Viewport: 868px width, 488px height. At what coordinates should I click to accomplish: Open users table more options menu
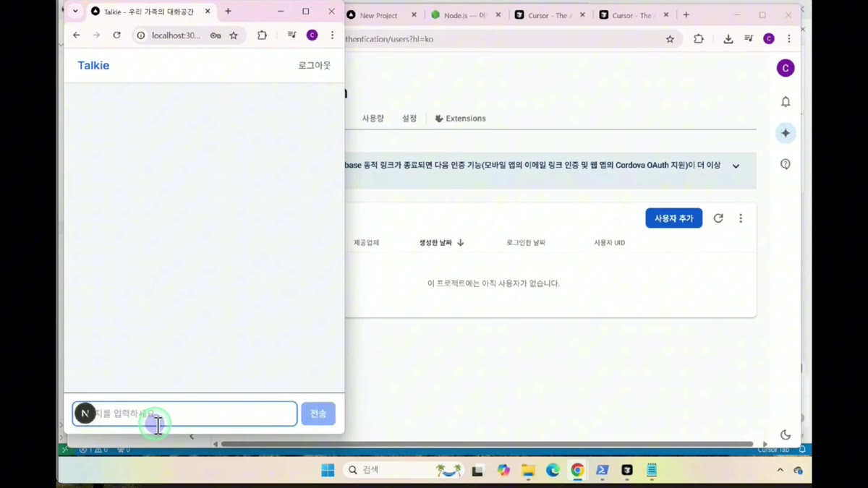pos(741,218)
